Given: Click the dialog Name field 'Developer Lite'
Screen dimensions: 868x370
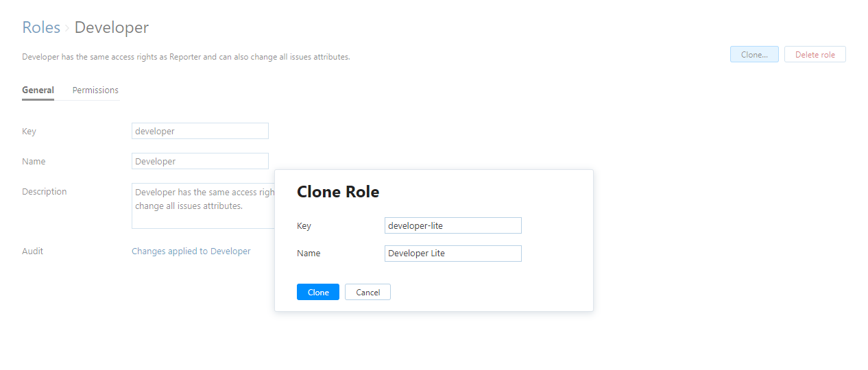Looking at the screenshot, I should coord(453,254).
